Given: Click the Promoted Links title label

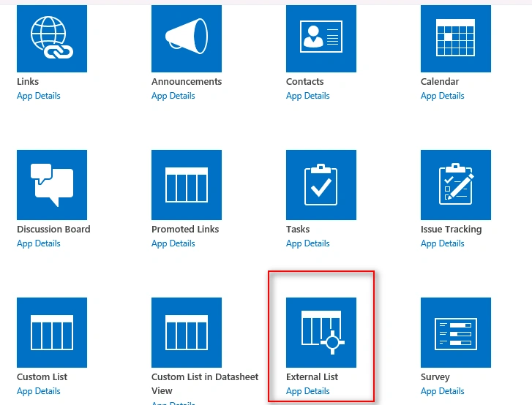Looking at the screenshot, I should pos(185,230).
